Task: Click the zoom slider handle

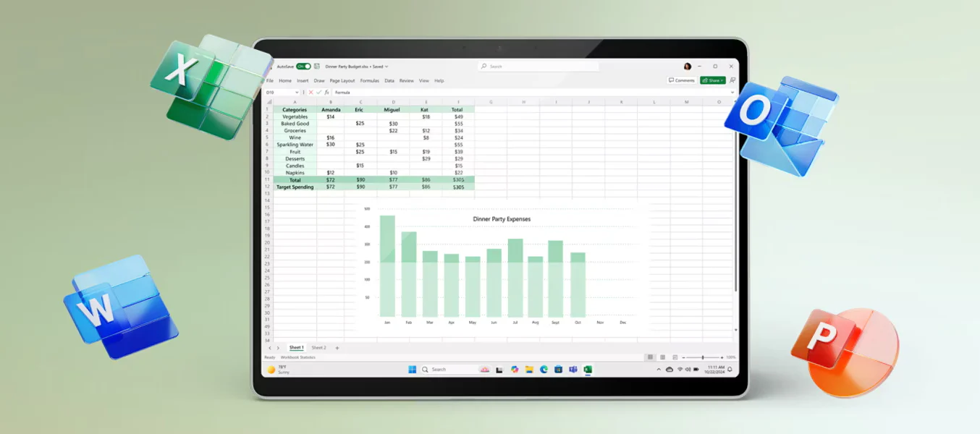Action: [x=703, y=357]
